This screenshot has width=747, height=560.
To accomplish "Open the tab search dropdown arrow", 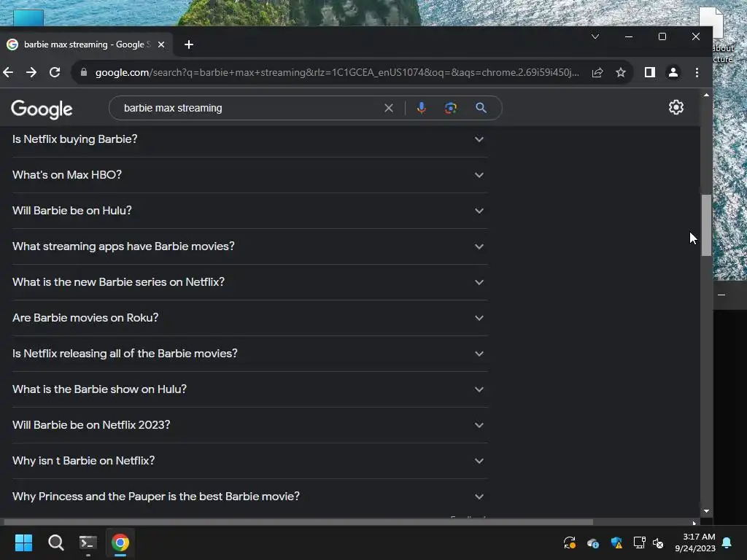I will click(x=595, y=36).
